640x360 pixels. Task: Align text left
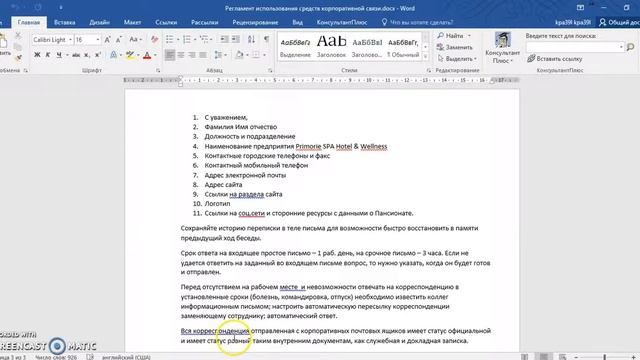pyautogui.click(x=170, y=55)
